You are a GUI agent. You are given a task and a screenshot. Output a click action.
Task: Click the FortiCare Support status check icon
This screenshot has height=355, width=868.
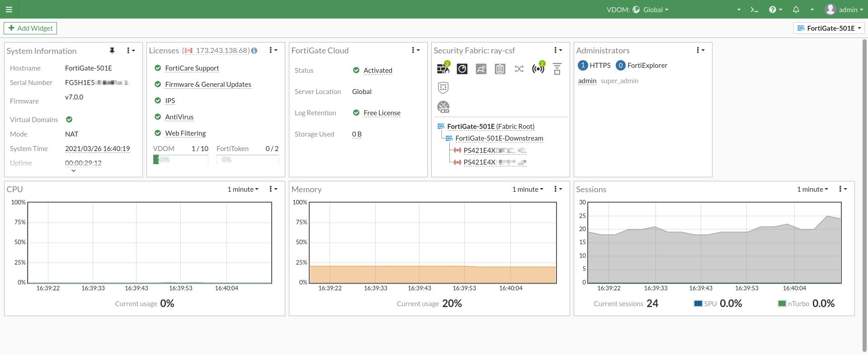tap(158, 68)
